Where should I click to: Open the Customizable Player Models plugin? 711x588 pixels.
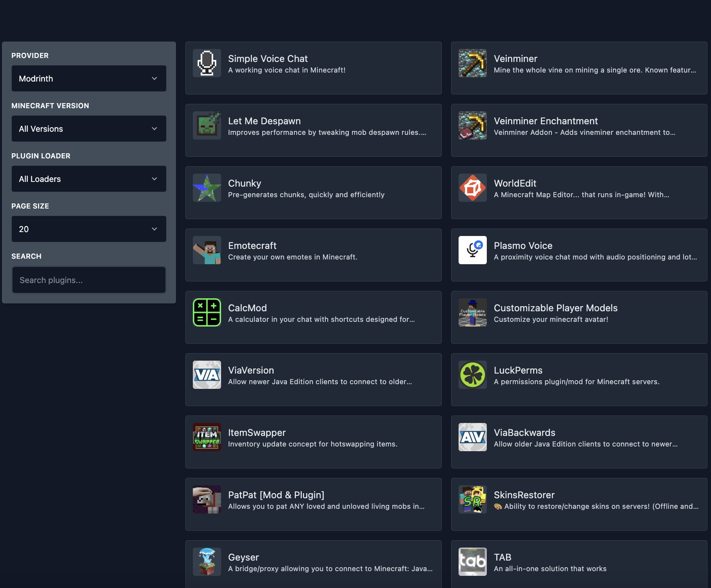click(579, 317)
